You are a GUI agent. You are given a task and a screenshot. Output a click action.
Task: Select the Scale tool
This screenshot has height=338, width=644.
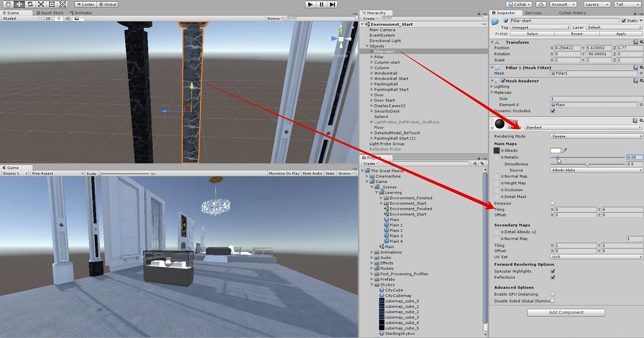click(41, 4)
